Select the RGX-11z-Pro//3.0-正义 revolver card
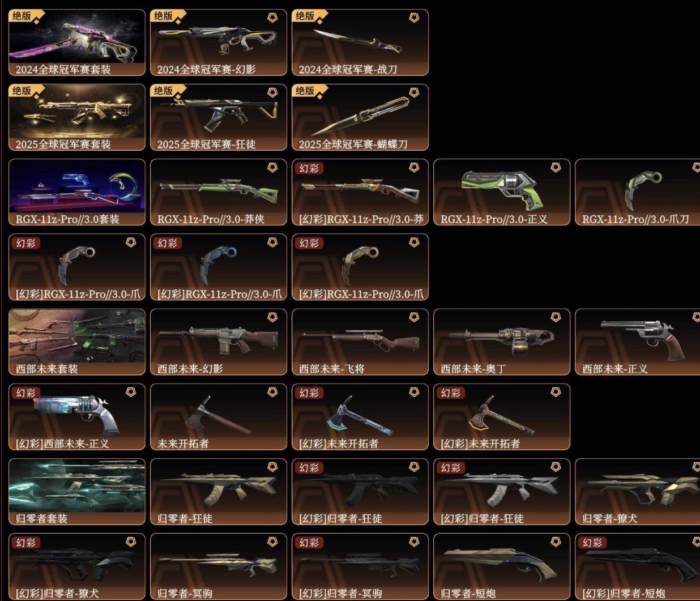The width and height of the screenshot is (700, 601). [502, 192]
